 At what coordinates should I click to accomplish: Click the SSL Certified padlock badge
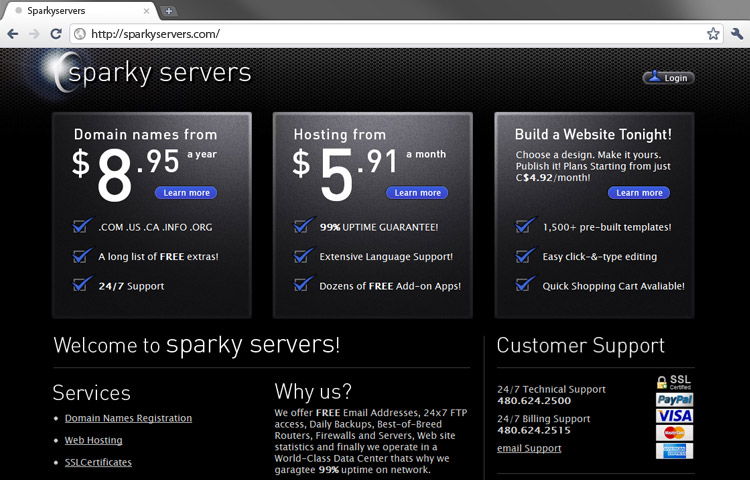(x=674, y=381)
